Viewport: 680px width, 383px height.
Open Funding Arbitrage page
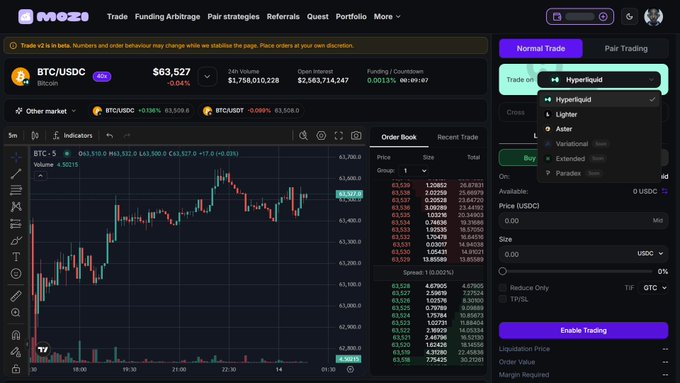(x=167, y=16)
